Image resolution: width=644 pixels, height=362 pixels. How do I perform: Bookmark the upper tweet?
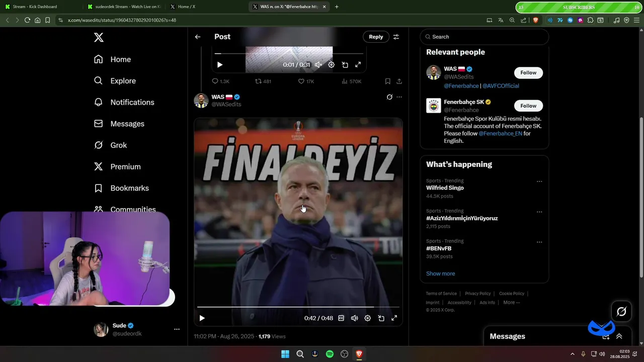[388, 81]
